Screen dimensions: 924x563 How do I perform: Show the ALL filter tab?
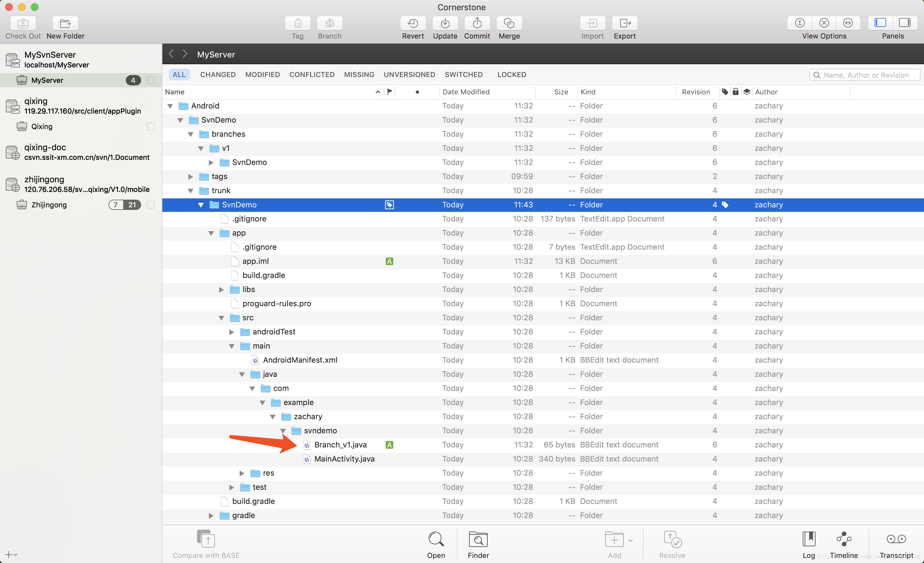point(179,75)
